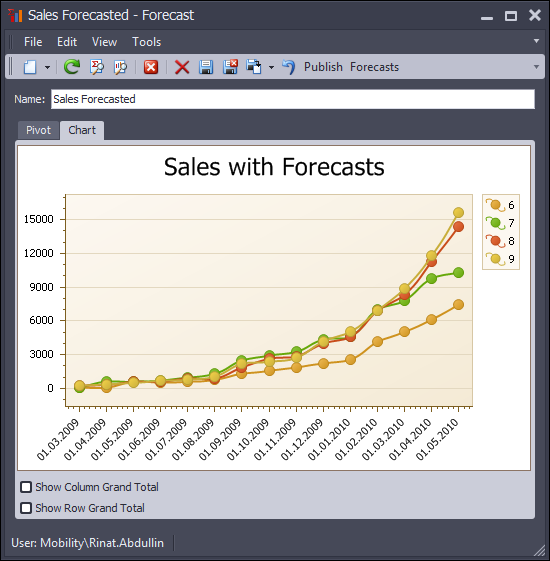Click legend series 8 red marker
This screenshot has width=550, height=561.
click(495, 241)
